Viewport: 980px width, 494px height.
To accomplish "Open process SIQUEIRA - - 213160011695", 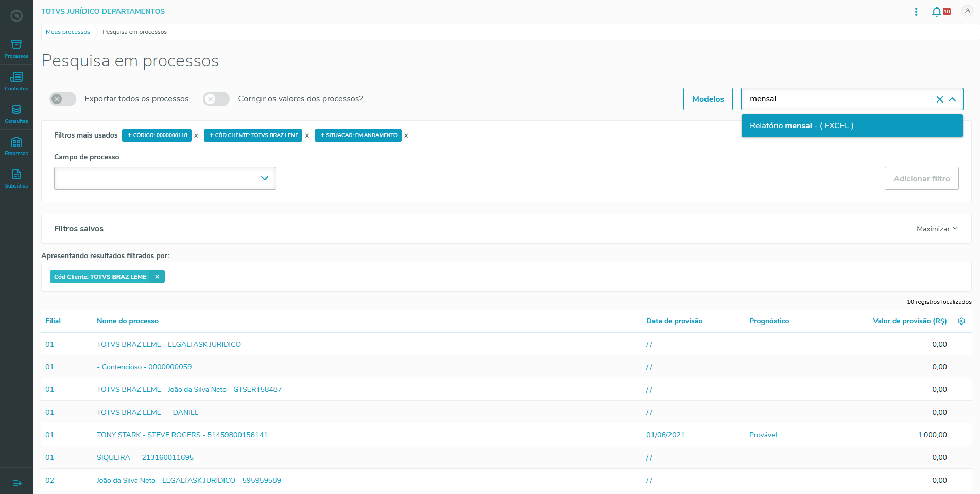I will pos(145,457).
